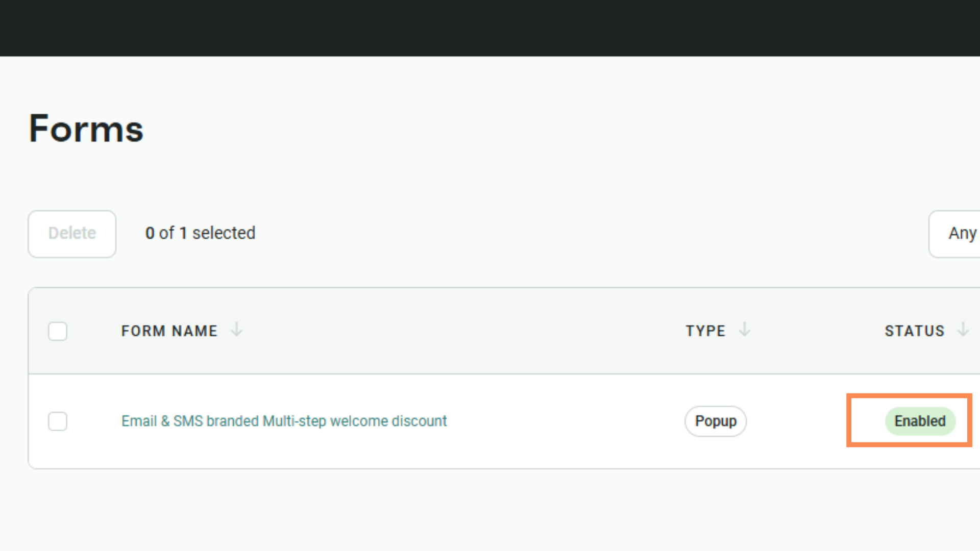The height and width of the screenshot is (551, 980).
Task: Click the "0 of 1 selected" counter text
Action: 200,233
